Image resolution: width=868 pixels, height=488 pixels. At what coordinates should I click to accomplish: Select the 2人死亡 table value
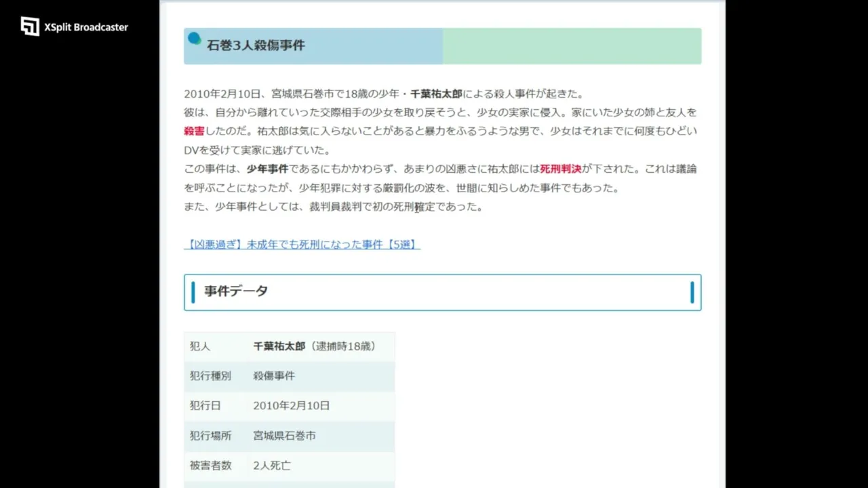pos(272,466)
